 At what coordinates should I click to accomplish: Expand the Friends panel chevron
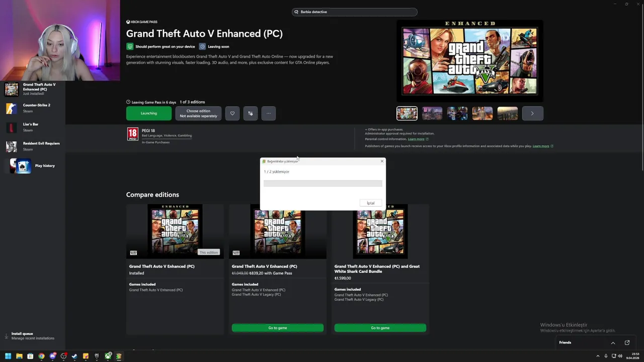tap(613, 342)
